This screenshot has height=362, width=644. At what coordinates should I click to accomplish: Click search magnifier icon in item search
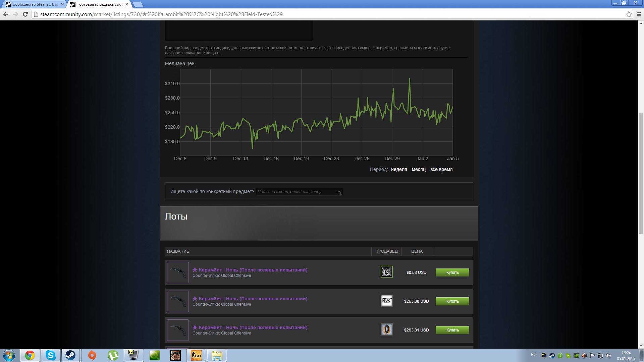point(339,193)
